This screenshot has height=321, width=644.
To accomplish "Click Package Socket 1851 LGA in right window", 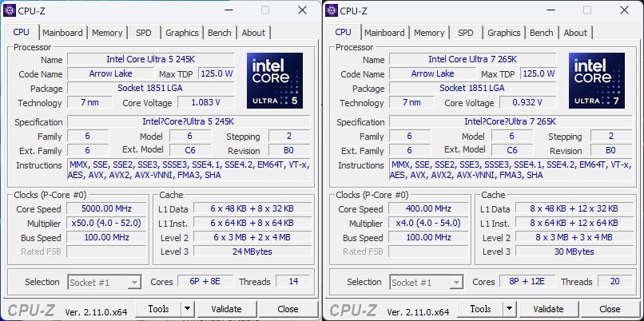I will pos(473,89).
